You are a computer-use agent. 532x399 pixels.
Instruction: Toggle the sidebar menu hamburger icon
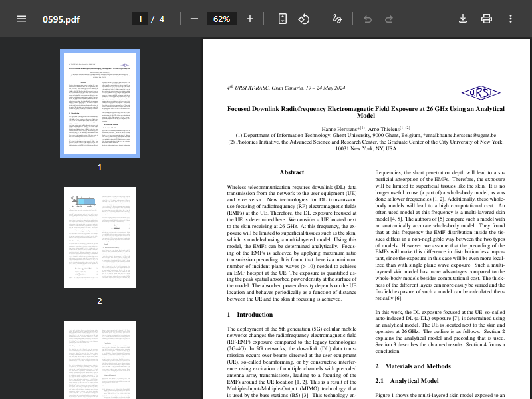(x=21, y=19)
